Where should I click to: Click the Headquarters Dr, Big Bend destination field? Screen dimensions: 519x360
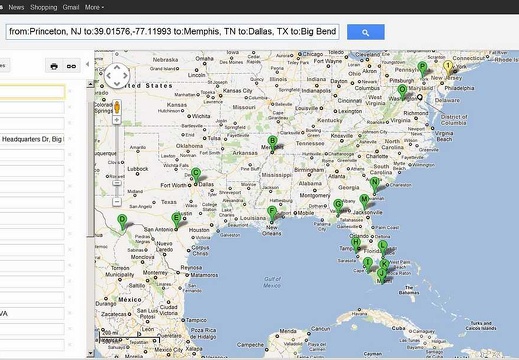(x=32, y=139)
